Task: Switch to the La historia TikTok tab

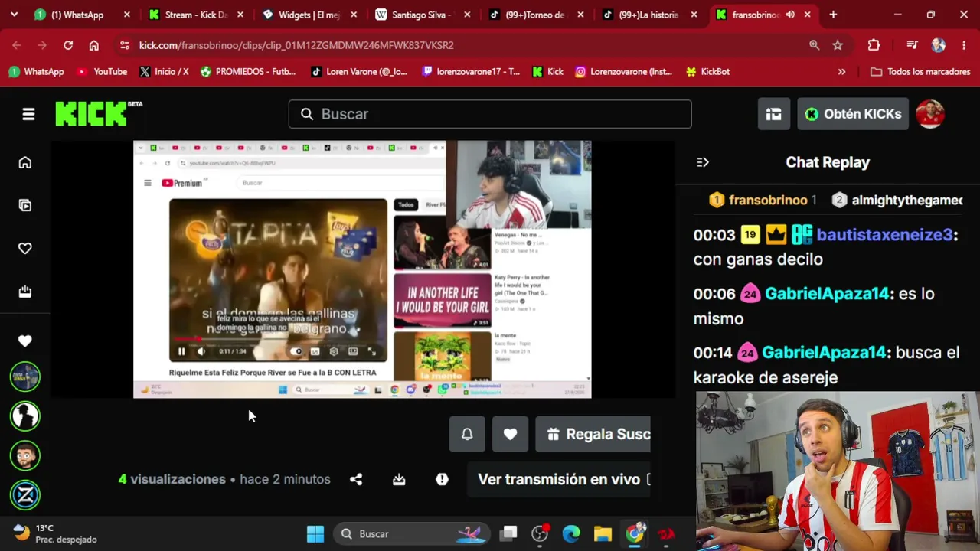Action: (x=649, y=15)
